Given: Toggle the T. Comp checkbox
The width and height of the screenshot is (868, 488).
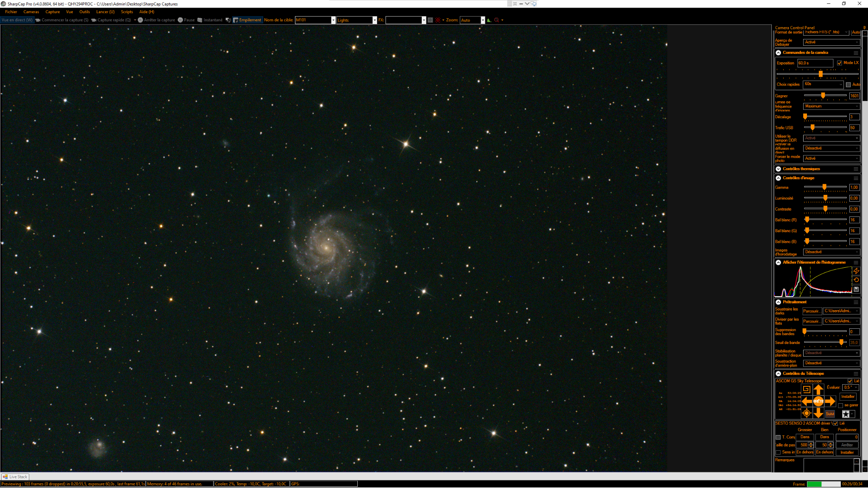Looking at the screenshot, I should [x=778, y=437].
